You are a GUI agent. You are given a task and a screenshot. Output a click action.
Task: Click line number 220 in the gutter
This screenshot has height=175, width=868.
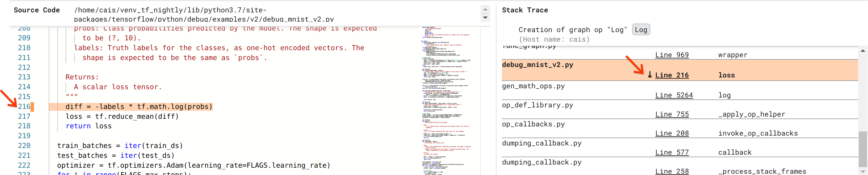[24, 146]
